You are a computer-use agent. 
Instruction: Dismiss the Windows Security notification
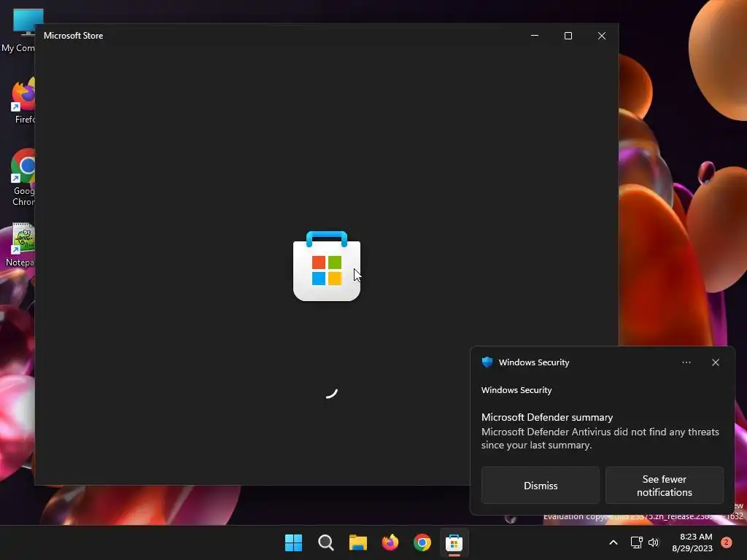(541, 485)
